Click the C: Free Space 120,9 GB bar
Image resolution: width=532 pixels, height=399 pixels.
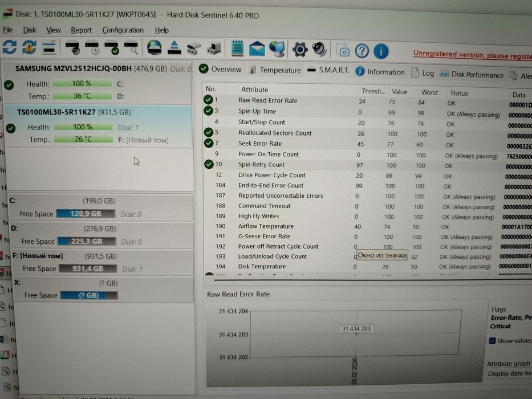tap(86, 213)
